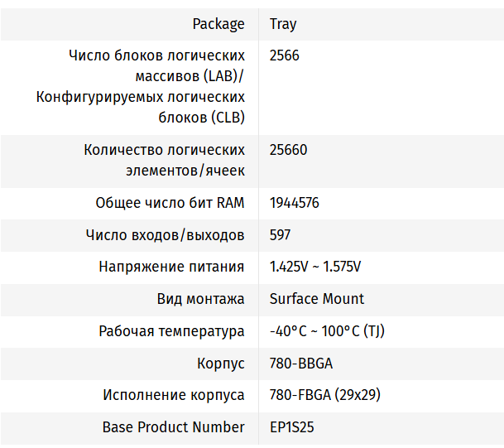Select the voltage value 1.425V ~ 1.575V
Viewport: 504px width, 448px height.
pos(315,267)
